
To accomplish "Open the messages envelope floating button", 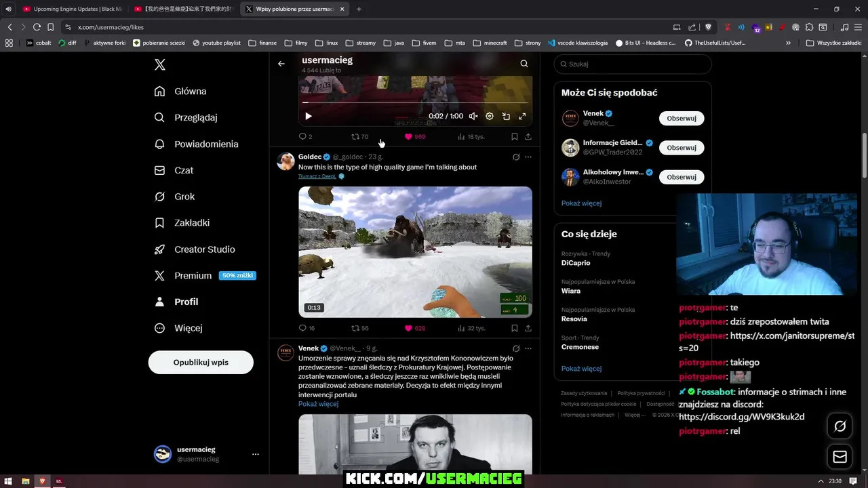I will (840, 457).
